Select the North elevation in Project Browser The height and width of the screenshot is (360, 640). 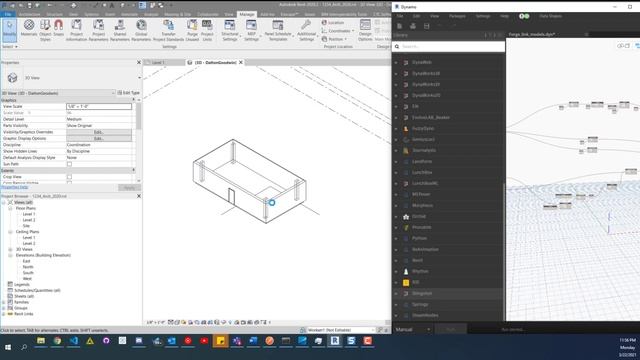28,267
